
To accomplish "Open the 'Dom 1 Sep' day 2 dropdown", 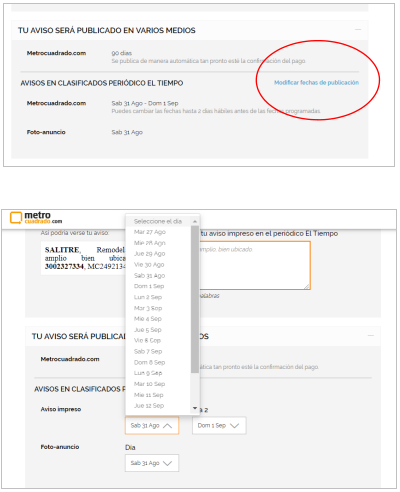I will pos(219,425).
